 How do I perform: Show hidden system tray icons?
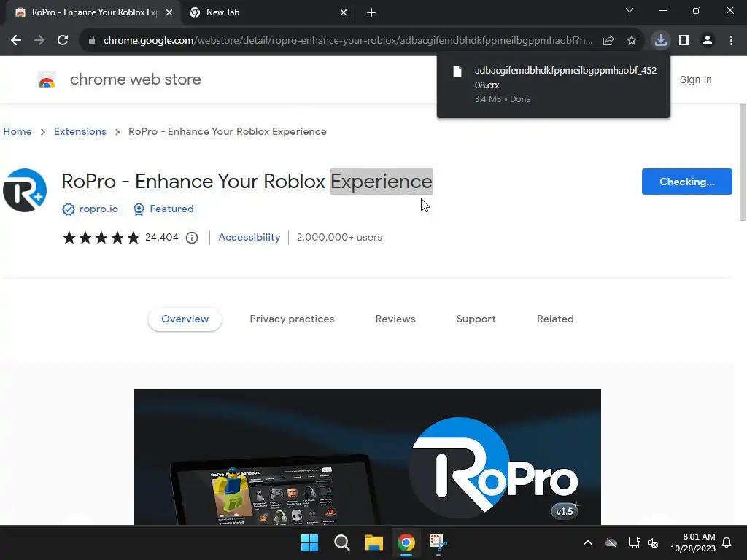(x=588, y=542)
